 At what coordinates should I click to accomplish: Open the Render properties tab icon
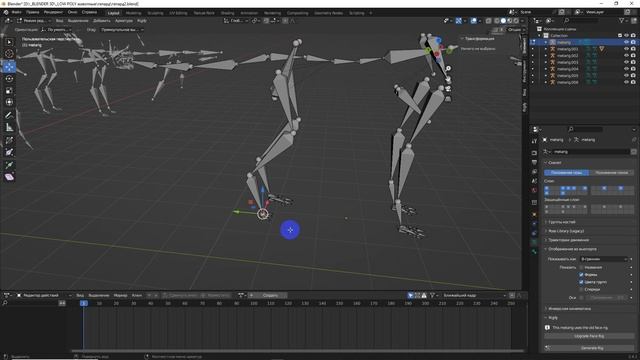[534, 153]
